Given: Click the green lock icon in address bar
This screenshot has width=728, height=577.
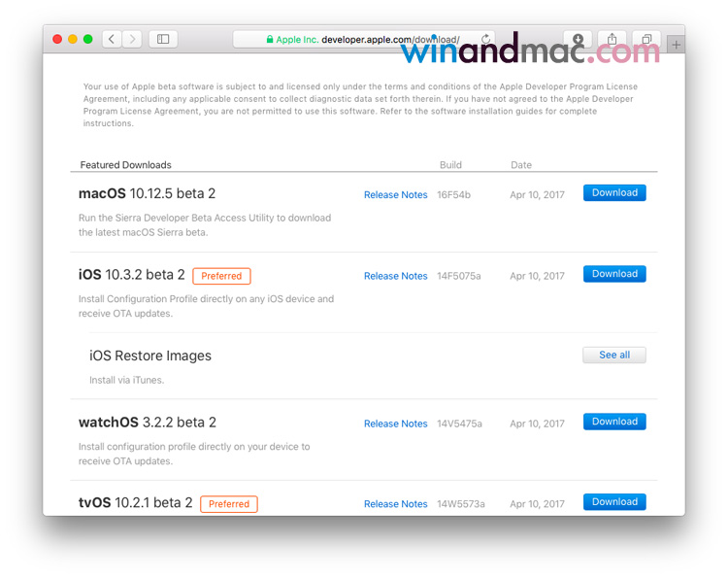Looking at the screenshot, I should tap(270, 40).
